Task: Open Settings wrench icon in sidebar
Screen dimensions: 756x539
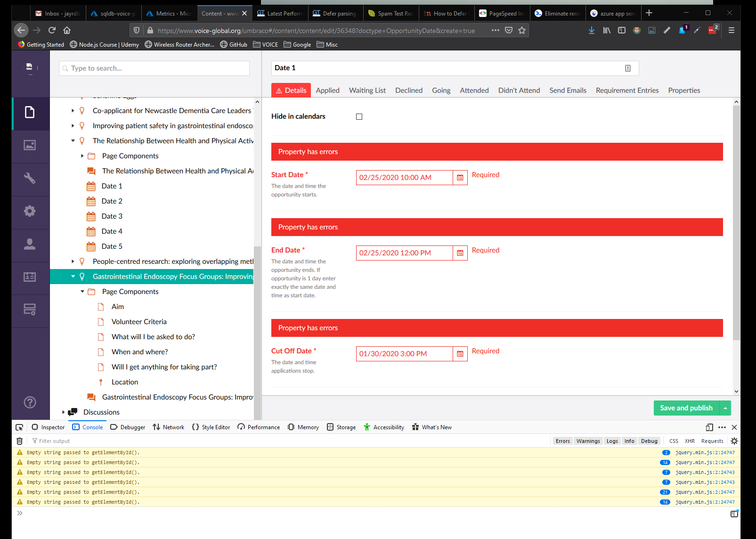Action: tap(30, 179)
